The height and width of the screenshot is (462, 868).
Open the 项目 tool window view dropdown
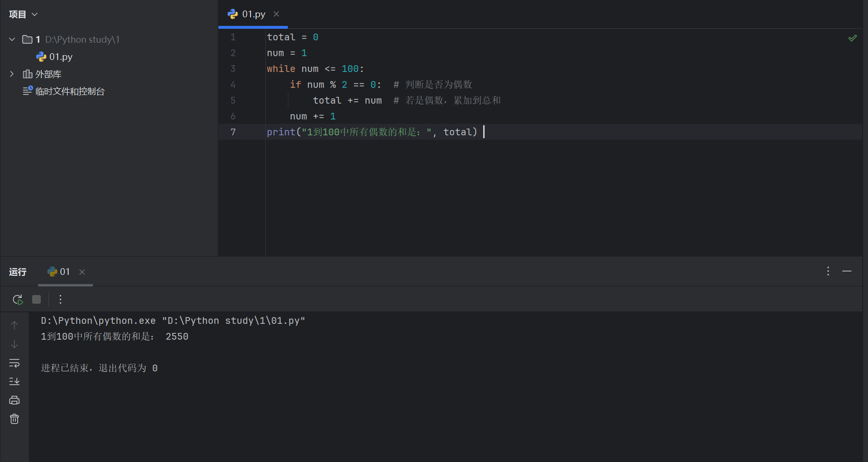point(34,14)
